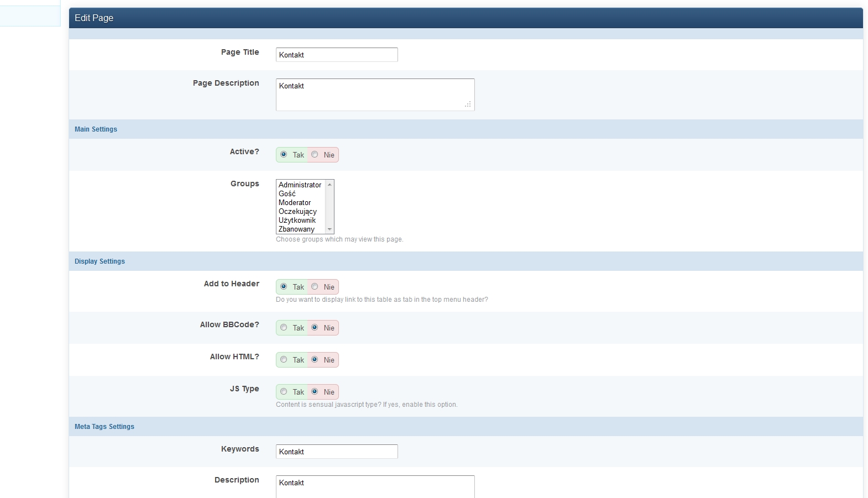Choose Nie for Add to Header
This screenshot has width=868, height=498.
tap(315, 287)
